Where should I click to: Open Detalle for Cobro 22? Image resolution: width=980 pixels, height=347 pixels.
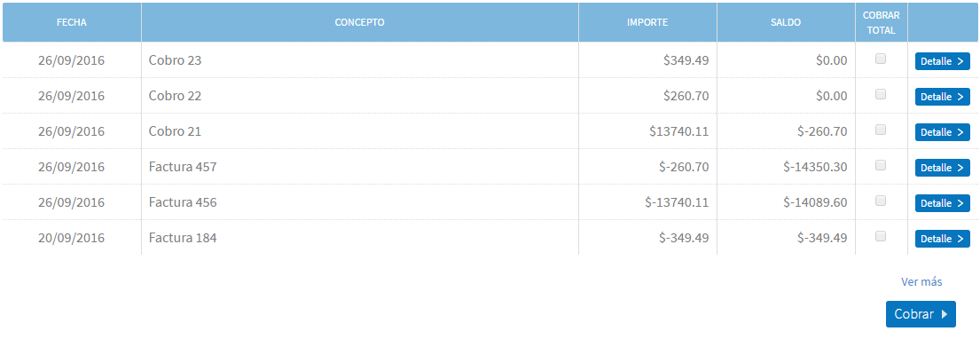point(943,97)
